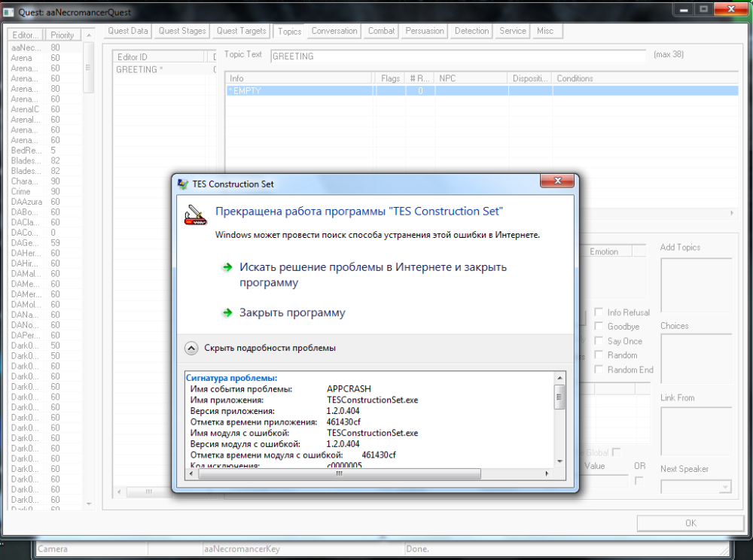The height and width of the screenshot is (560, 753).
Task: Toggle the Info Refusal checkbox
Action: pos(599,312)
